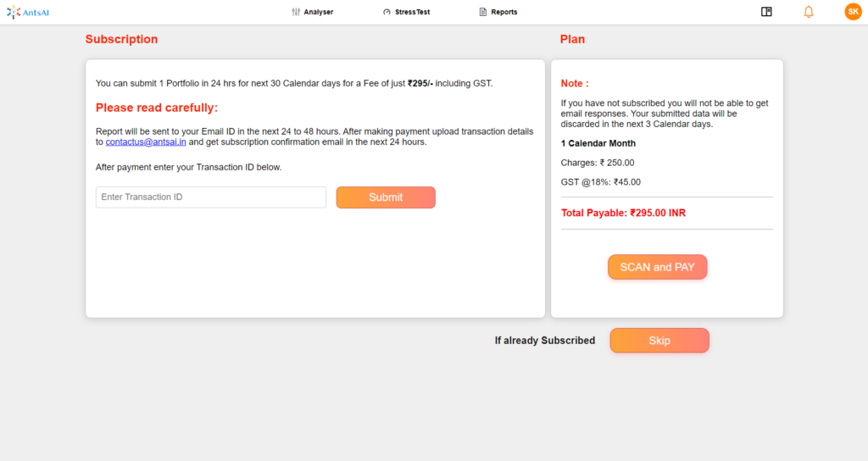Click the gauge icon beside StressTest
Image resolution: width=868 pixels, height=461 pixels.
coord(387,12)
